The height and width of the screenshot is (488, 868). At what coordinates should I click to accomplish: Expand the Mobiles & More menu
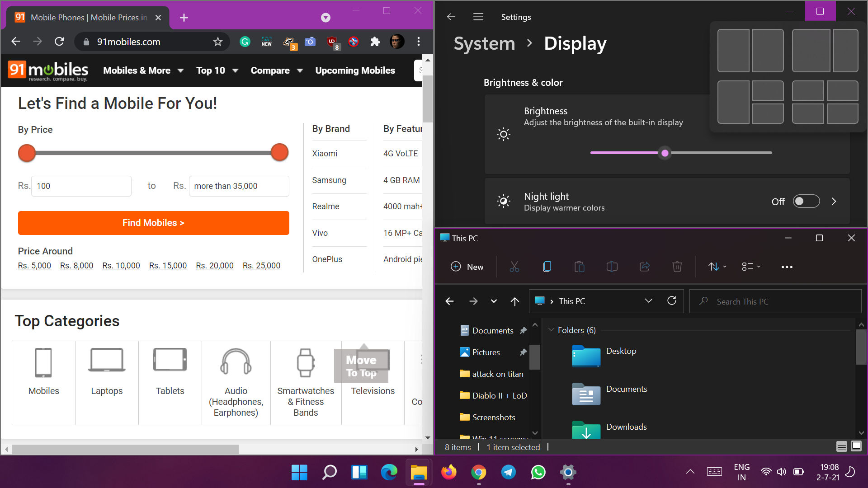(143, 70)
